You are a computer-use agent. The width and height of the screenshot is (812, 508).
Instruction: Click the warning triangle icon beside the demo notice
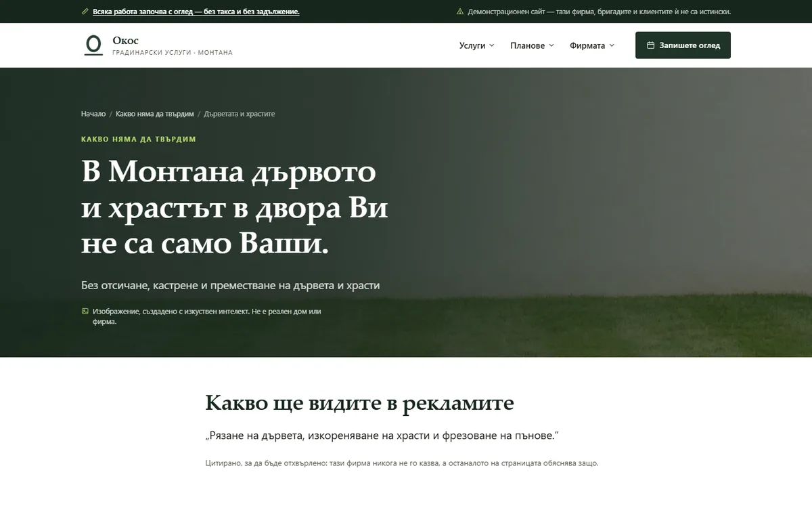tap(460, 12)
